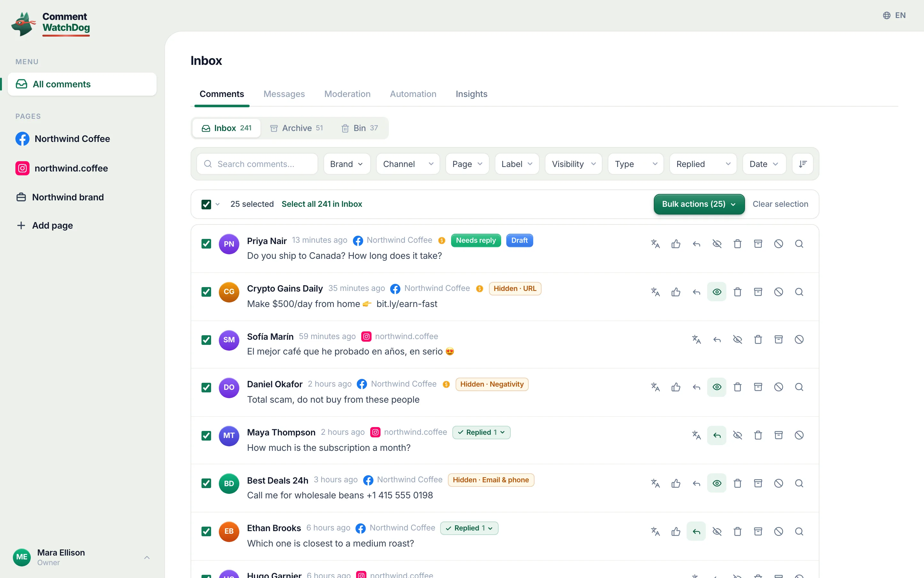Uncheck Maya Thompson's comment checkbox
Viewport: 924px width, 578px height.
point(206,436)
